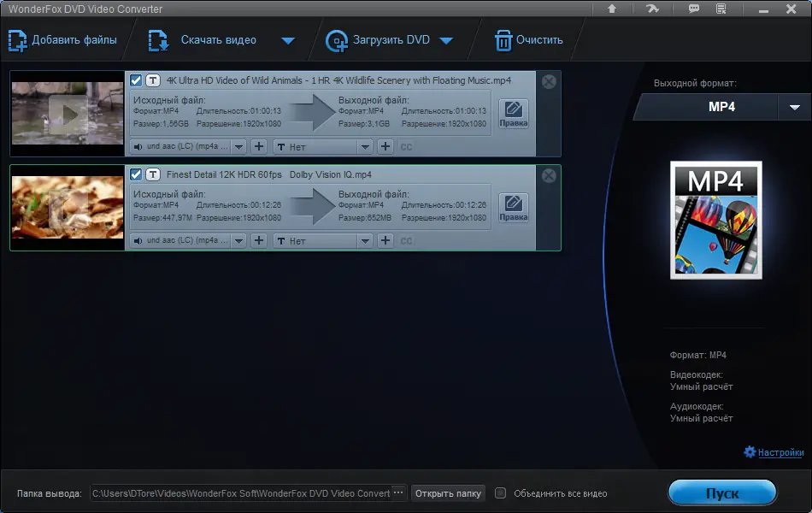
Task: Click the Очистить label
Action: click(539, 40)
